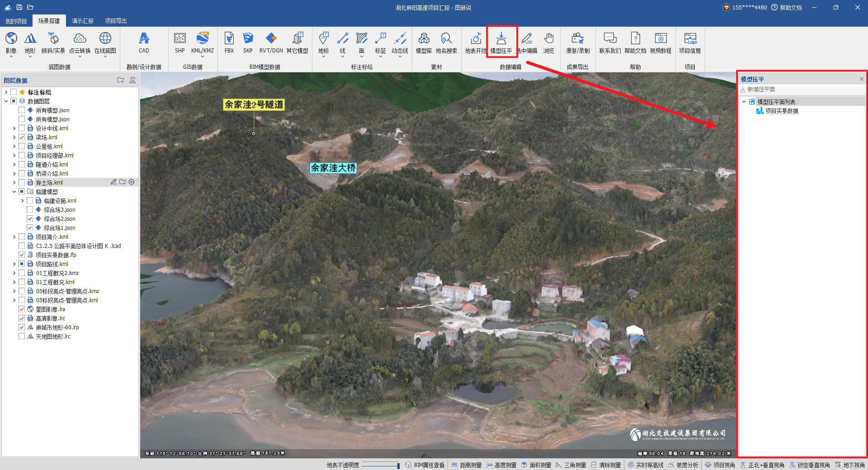Viewport: 868px width, 470px height.
Task: Open the FBX model import tool
Action: point(229,39)
